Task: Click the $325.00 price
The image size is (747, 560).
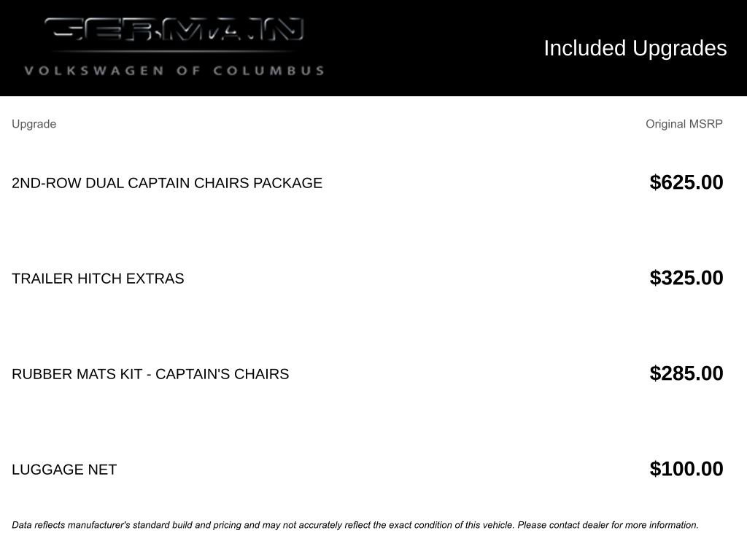Action: click(x=686, y=278)
